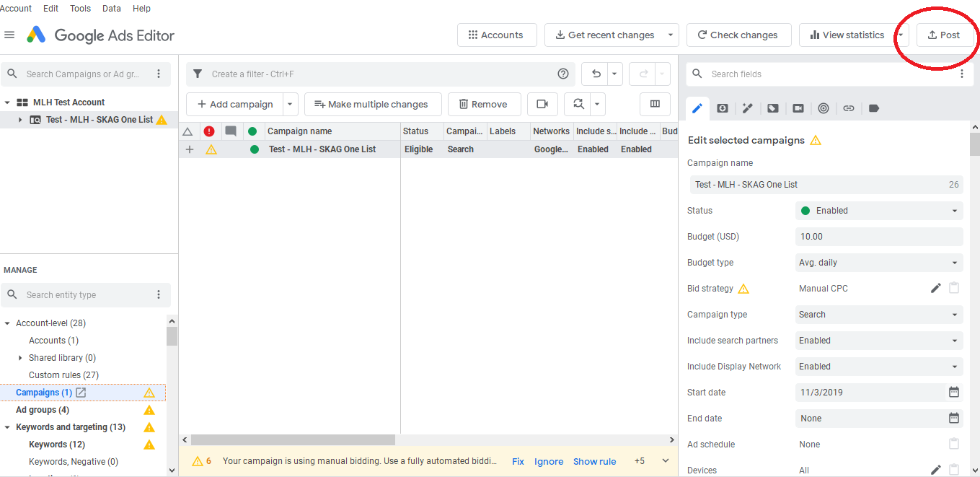Image resolution: width=980 pixels, height=477 pixels.
Task: Open the column chooser icon
Action: tap(655, 104)
